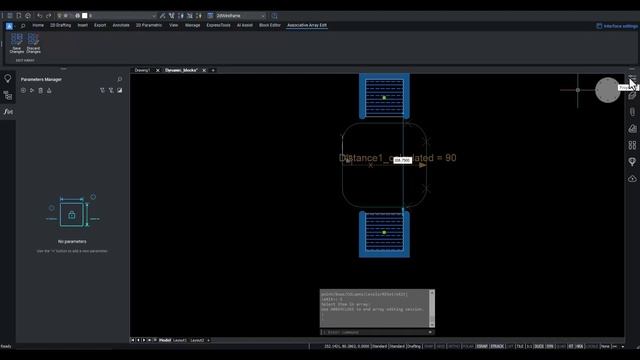The width and height of the screenshot is (640, 360).
Task: Click the menu icon at the toolbar's start
Action: tap(10, 16)
